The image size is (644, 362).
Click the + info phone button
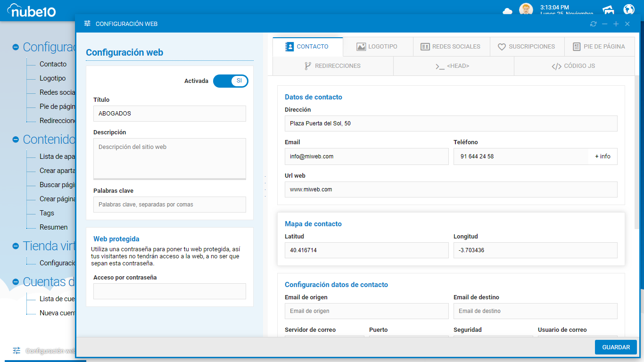pyautogui.click(x=603, y=156)
